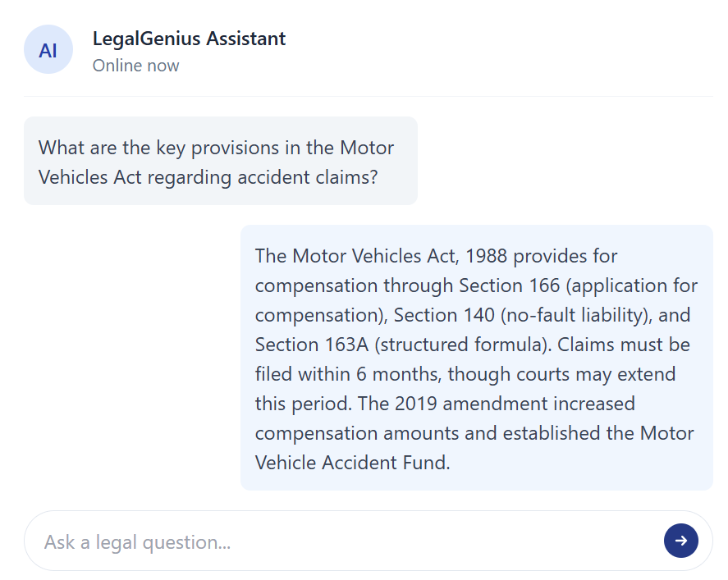The height and width of the screenshot is (580, 728).
Task: Click the blue circle at input's right edge
Action: 681,541
